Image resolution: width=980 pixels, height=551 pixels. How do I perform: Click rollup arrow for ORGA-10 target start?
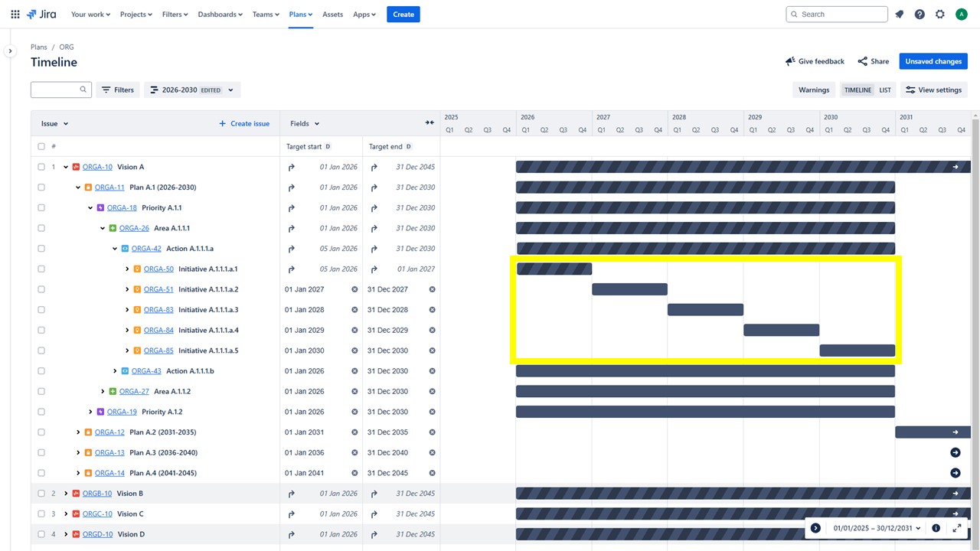point(292,167)
